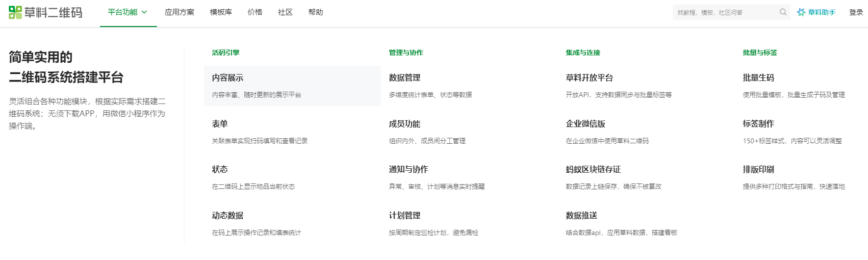Click description 开放API，支持数据同步与批量标签等
The width and height of the screenshot is (868, 260).
(619, 95)
